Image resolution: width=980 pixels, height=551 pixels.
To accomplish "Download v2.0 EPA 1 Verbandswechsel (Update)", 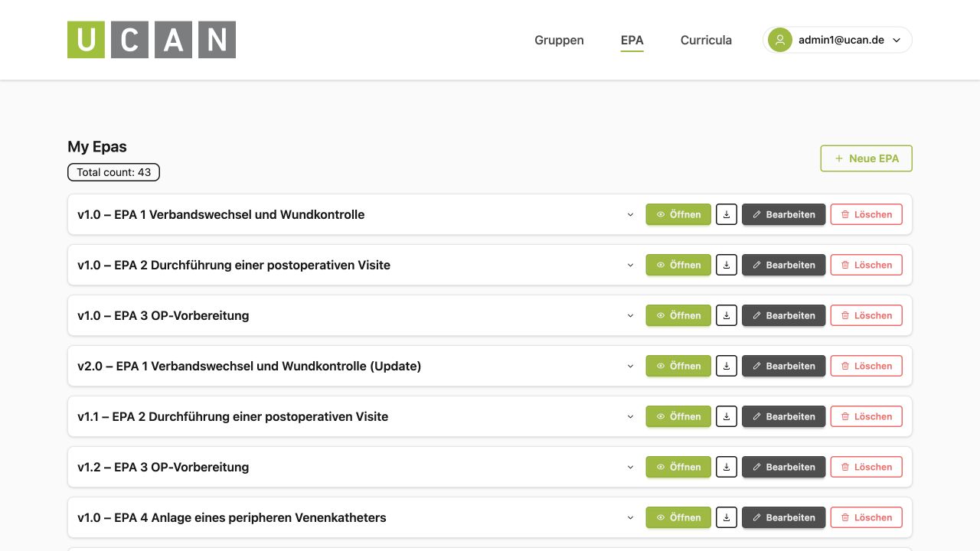I will coord(727,366).
